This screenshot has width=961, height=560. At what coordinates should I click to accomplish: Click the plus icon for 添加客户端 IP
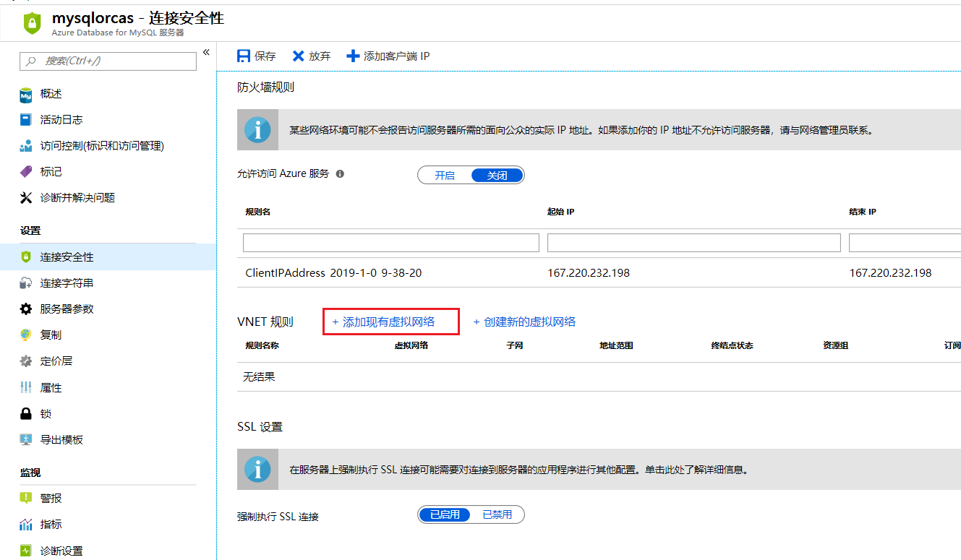pyautogui.click(x=353, y=56)
